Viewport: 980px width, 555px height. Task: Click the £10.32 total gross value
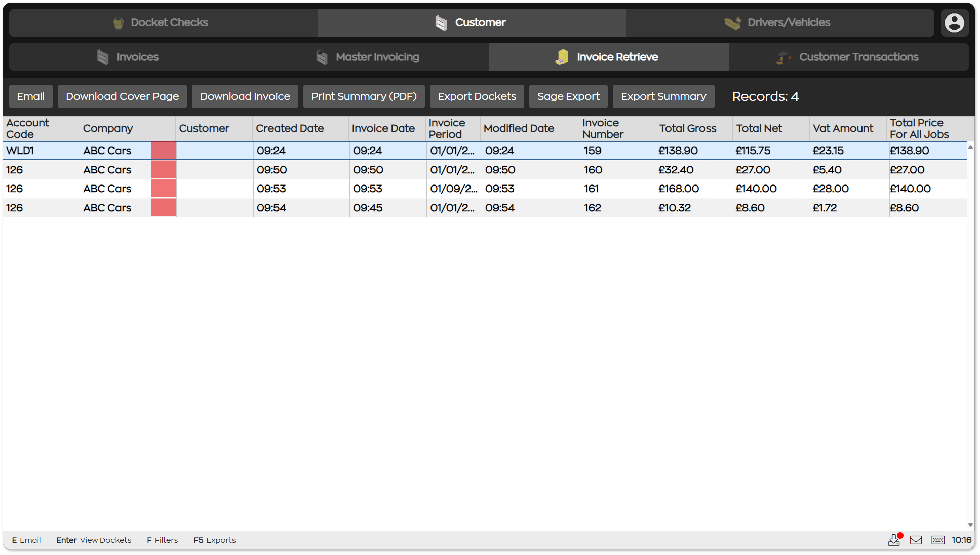[675, 208]
